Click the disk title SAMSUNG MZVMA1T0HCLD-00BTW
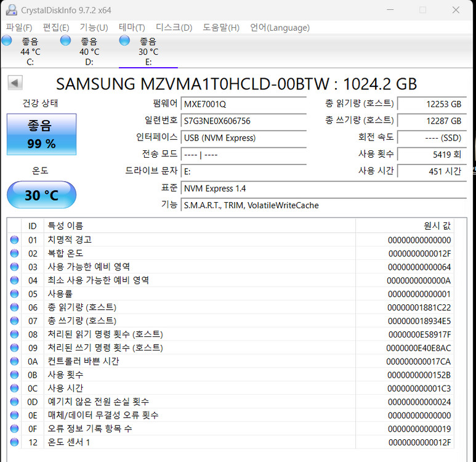Image resolution: width=476 pixels, height=462 pixels. point(193,84)
